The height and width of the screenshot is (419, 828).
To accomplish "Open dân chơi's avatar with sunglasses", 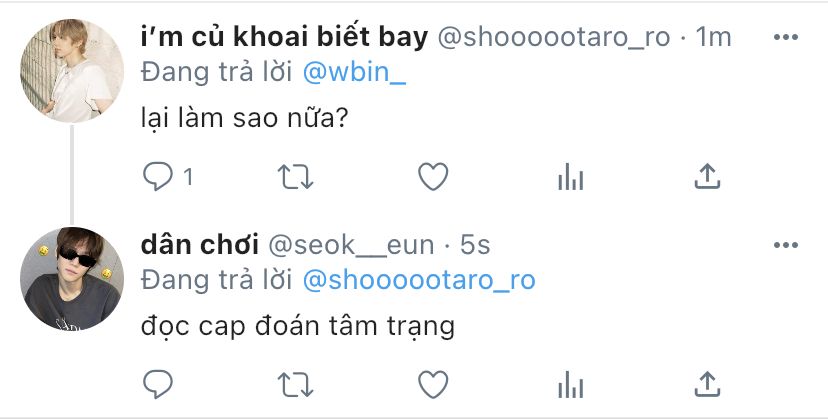I will tap(72, 279).
